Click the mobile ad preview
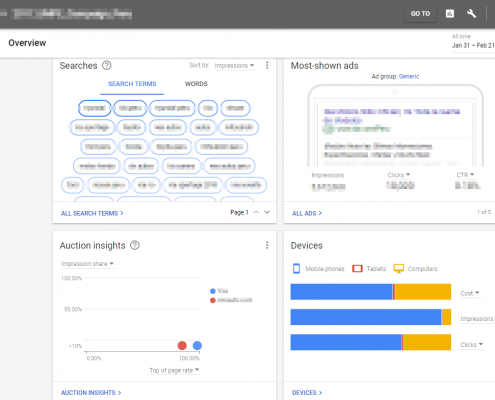 point(395,126)
